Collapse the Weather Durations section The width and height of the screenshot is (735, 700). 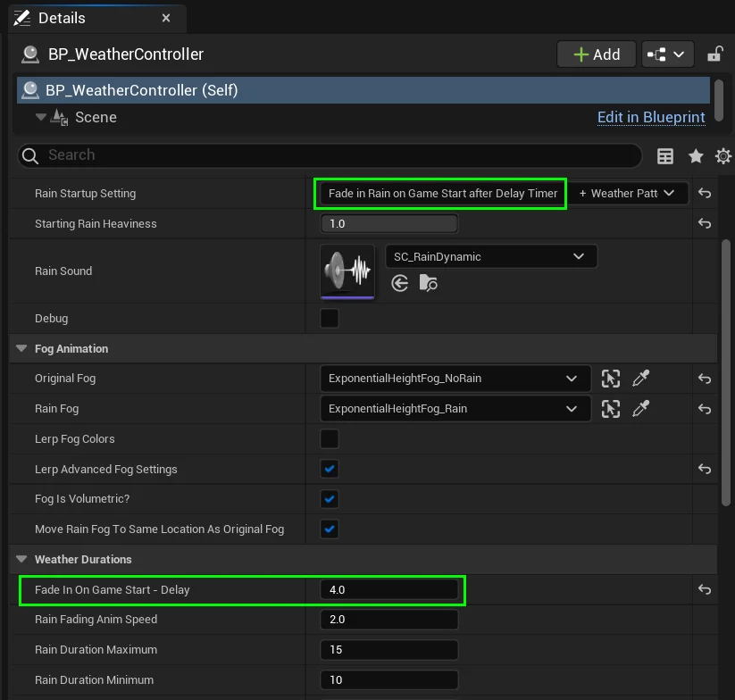(x=21, y=560)
